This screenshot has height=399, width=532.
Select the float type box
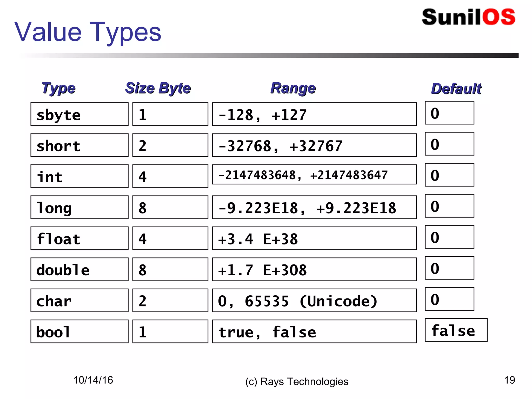pyautogui.click(x=79, y=238)
